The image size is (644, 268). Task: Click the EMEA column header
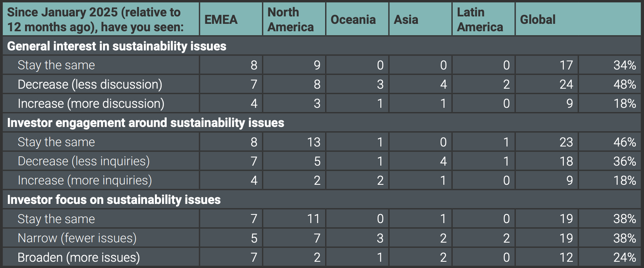point(221,20)
